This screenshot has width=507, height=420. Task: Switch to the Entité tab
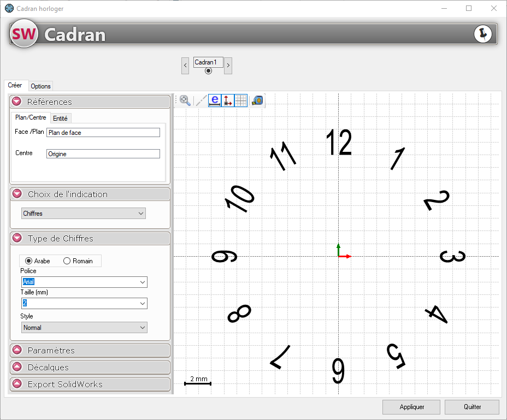(60, 118)
